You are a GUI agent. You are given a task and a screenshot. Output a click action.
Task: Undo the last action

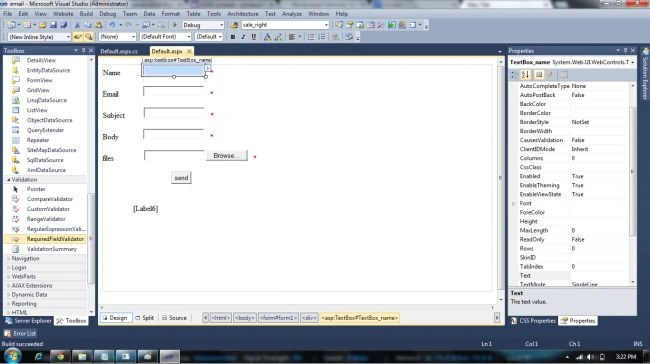click(x=112, y=25)
